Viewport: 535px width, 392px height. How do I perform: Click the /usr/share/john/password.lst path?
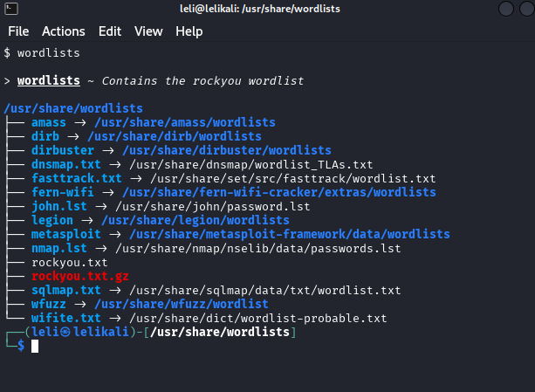213,207
